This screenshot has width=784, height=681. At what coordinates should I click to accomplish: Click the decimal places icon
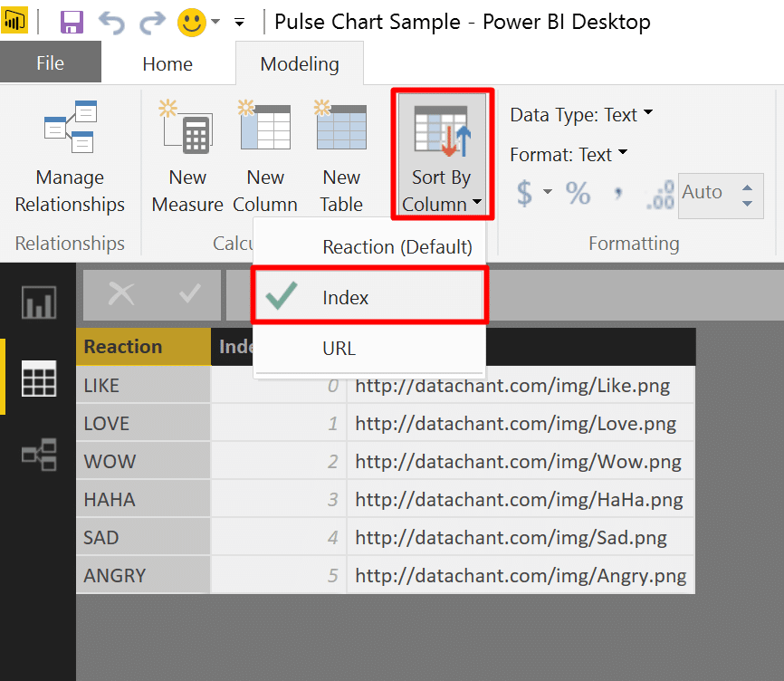[660, 195]
